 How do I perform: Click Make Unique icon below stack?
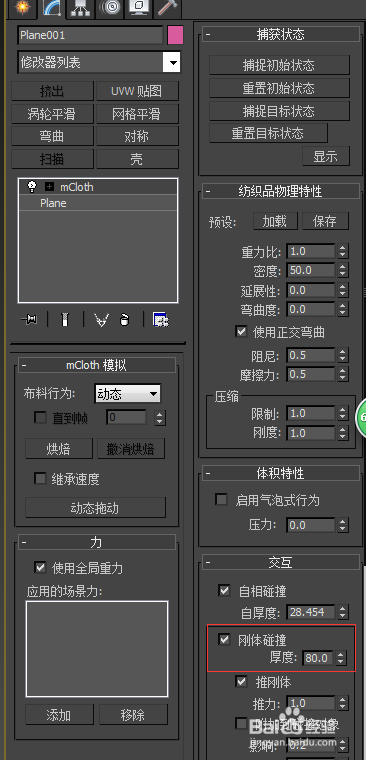pyautogui.click(x=101, y=320)
